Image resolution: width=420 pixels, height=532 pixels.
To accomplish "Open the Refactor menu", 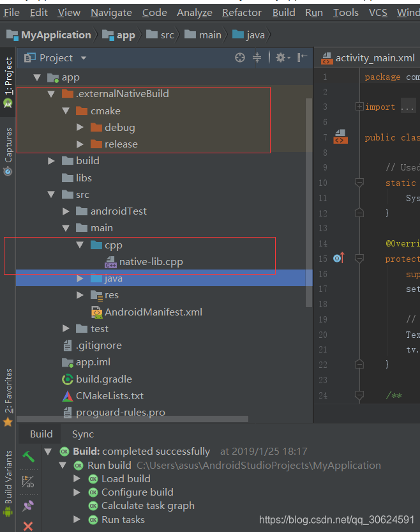I will (x=242, y=13).
